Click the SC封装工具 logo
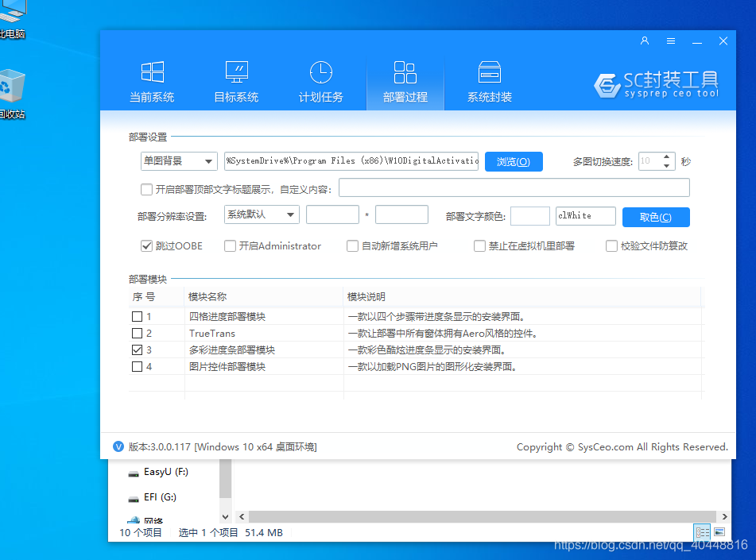Screen dimensions: 756x560 click(x=656, y=85)
